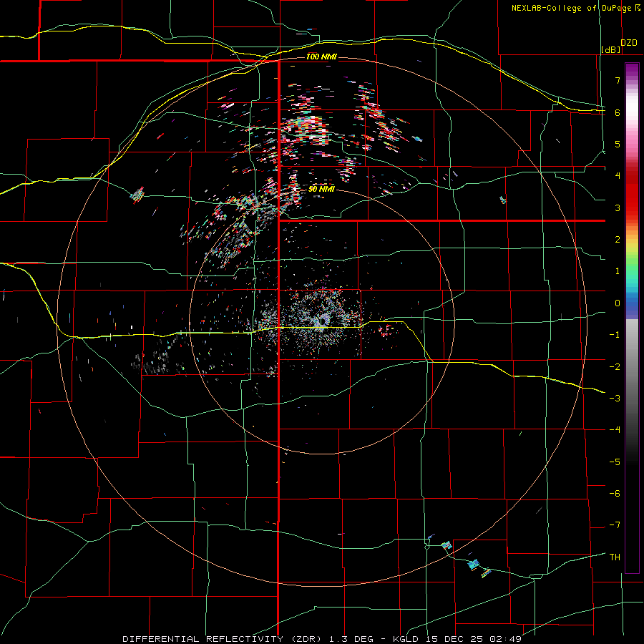Click the TH threshold label on scale
Viewport: 644px width, 644px height.
coord(615,557)
